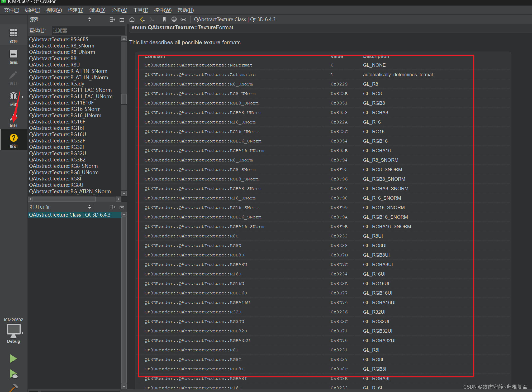Open the ICM20602 Debug kit selector

pyautogui.click(x=13, y=330)
